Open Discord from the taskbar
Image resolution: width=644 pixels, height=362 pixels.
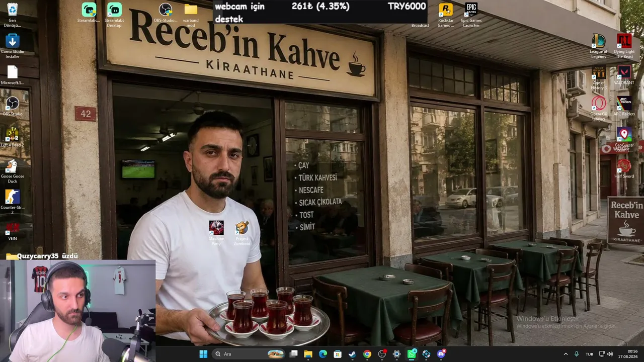[x=441, y=354]
